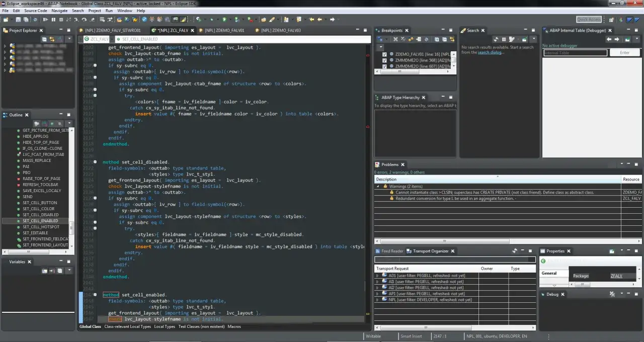
Task: Click the refresh icon in Search view
Action: click(x=496, y=39)
